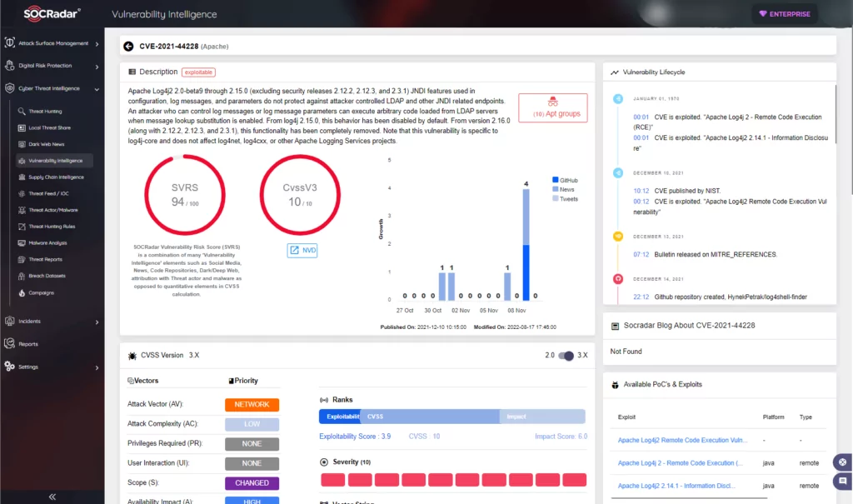
Task: Click the Impact segment of the Ranks bar
Action: point(542,417)
